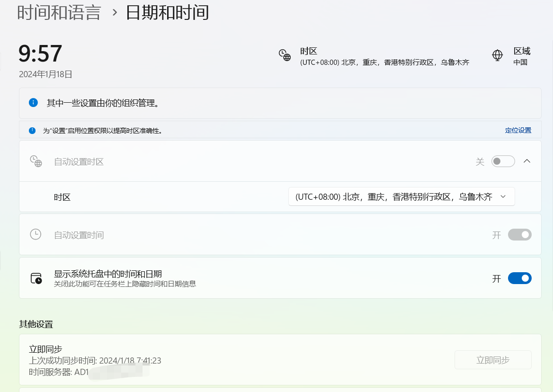Click the clock icon next to 自动设置时间
Screen dimensions: 553x392
[36, 234]
